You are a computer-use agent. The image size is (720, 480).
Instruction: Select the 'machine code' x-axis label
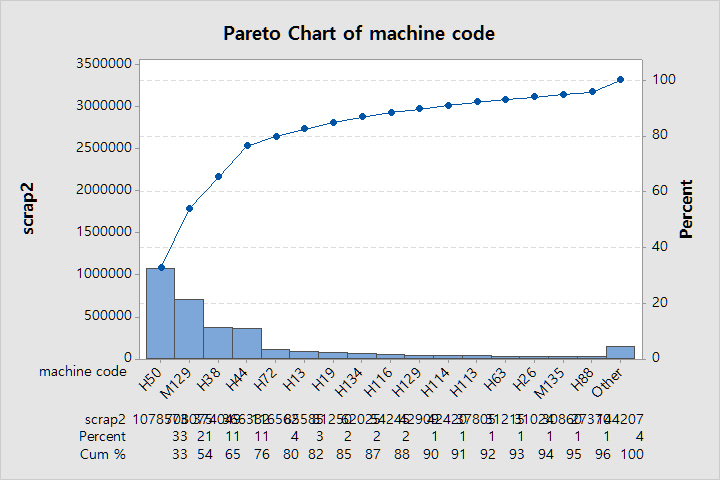point(83,371)
